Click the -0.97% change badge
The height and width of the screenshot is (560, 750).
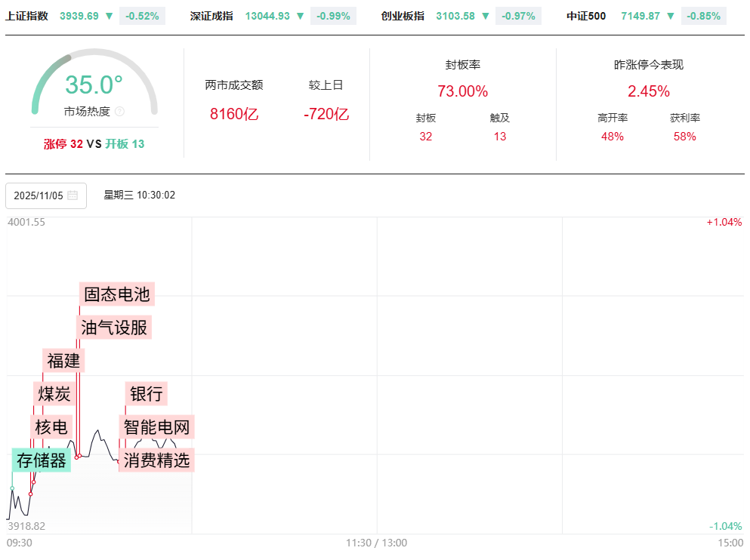518,16
